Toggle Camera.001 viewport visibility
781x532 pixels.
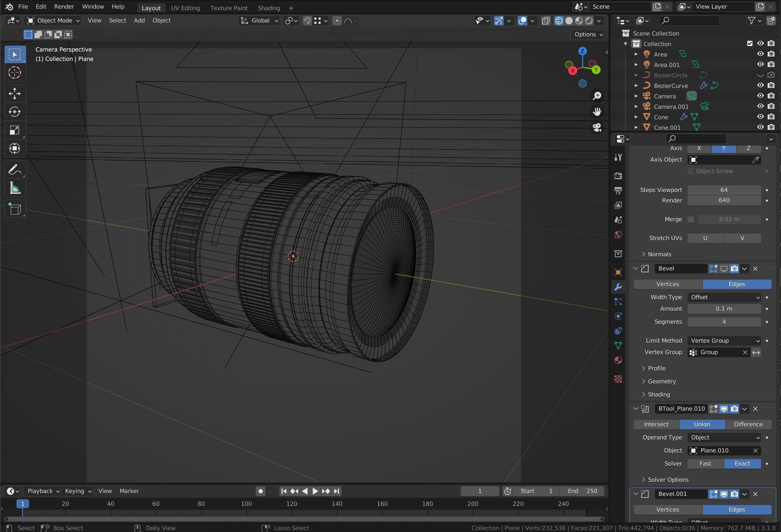[761, 106]
